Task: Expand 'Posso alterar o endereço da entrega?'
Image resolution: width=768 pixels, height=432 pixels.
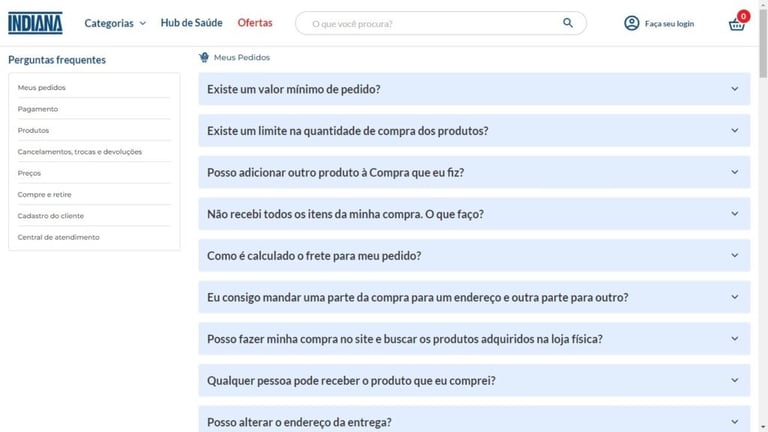Action: point(474,421)
